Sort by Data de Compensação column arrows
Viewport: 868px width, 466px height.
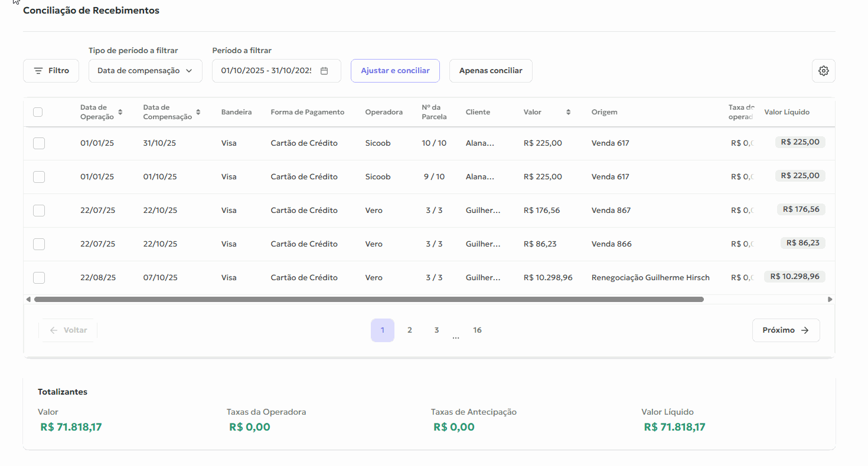coord(198,112)
